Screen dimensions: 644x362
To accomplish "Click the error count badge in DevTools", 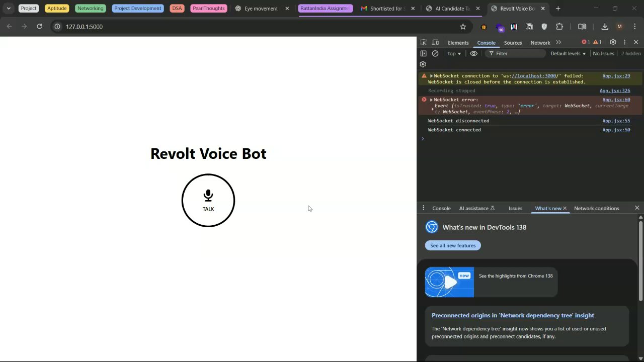I will (x=586, y=42).
